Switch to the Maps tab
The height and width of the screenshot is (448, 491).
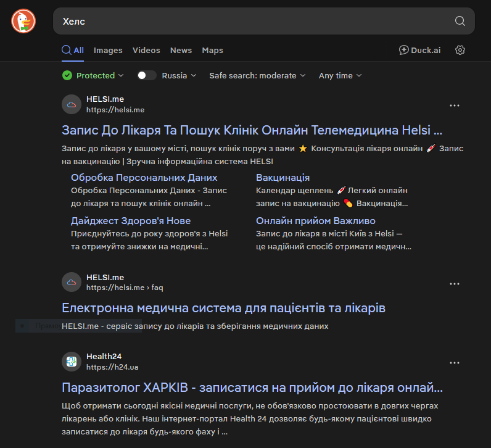(212, 50)
